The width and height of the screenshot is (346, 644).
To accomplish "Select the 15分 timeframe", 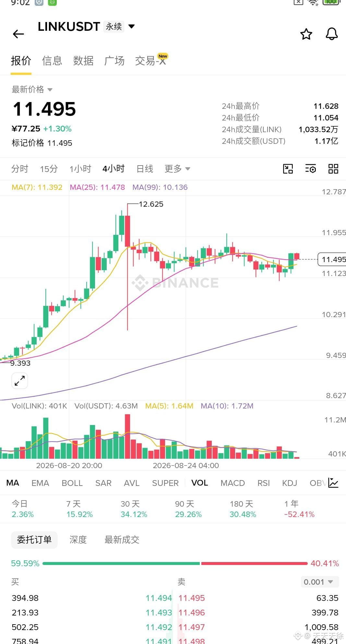I will click(x=49, y=169).
